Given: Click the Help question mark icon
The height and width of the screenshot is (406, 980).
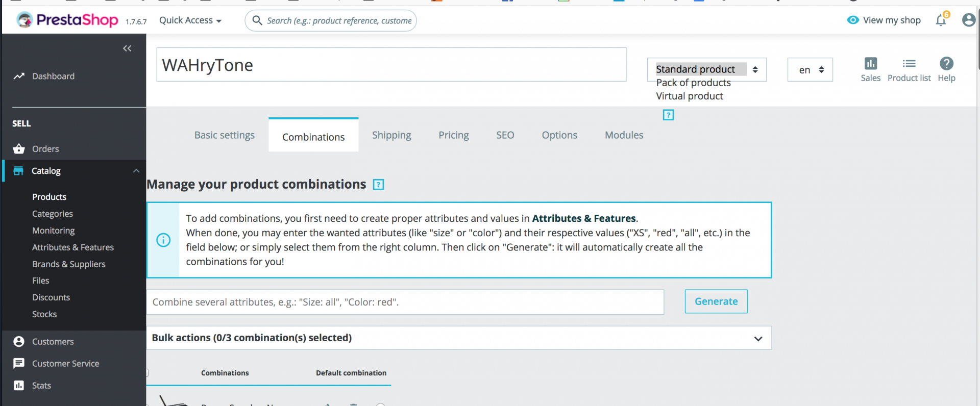Looking at the screenshot, I should click(946, 64).
